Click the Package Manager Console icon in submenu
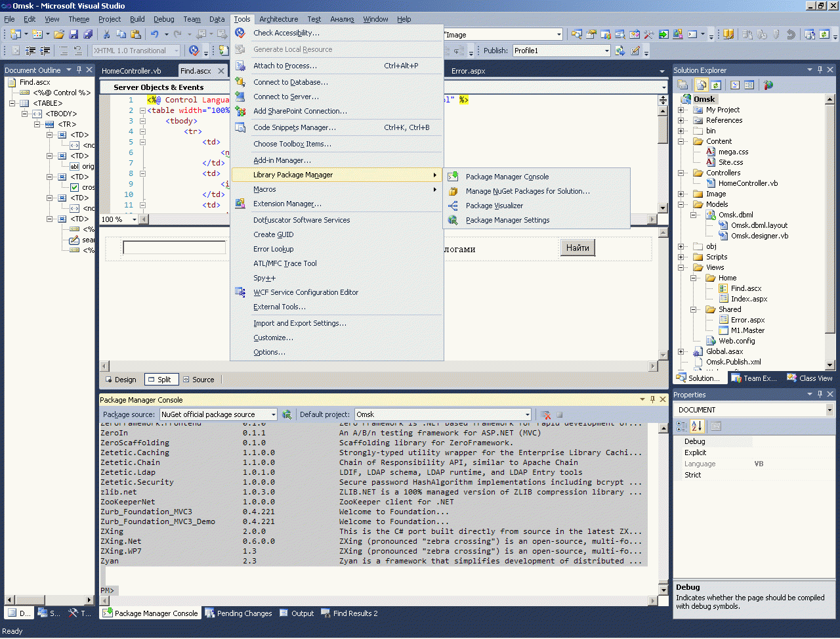840x639 pixels. pyautogui.click(x=453, y=177)
